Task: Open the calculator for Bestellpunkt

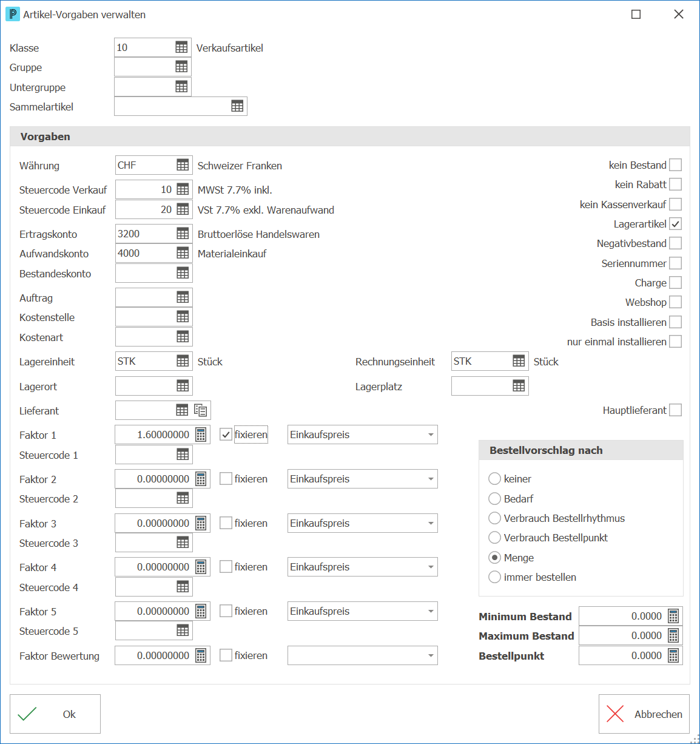Action: click(673, 655)
